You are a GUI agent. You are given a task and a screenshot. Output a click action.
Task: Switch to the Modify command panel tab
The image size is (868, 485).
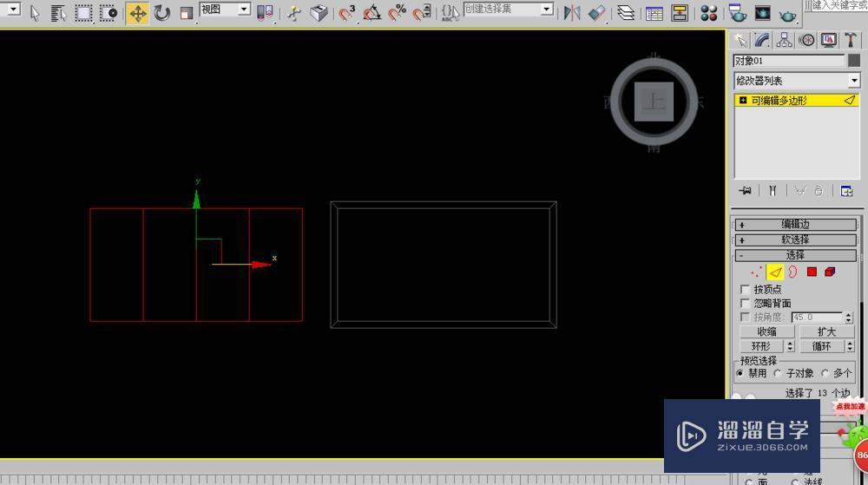(762, 40)
